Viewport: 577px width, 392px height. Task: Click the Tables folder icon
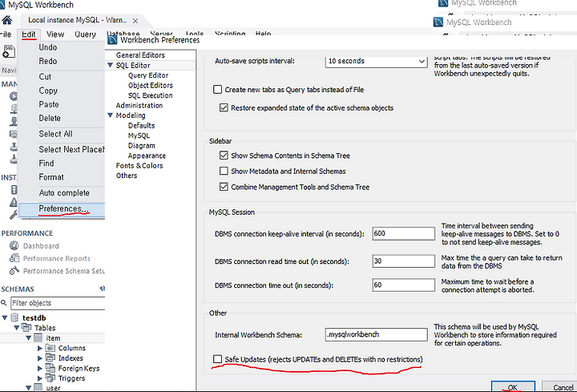(26, 327)
